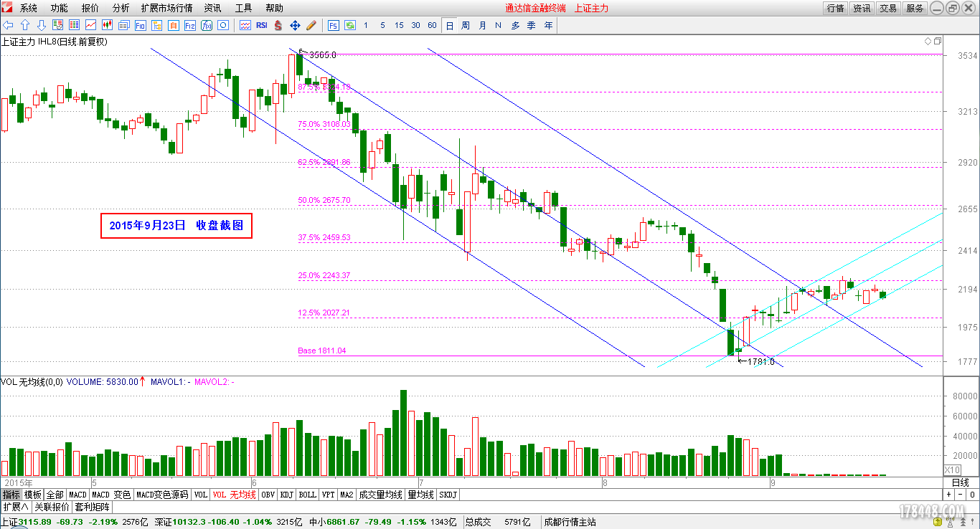Viewport: 980px width, 529px height.
Task: Click the 交易 button at top right
Action: point(888,8)
